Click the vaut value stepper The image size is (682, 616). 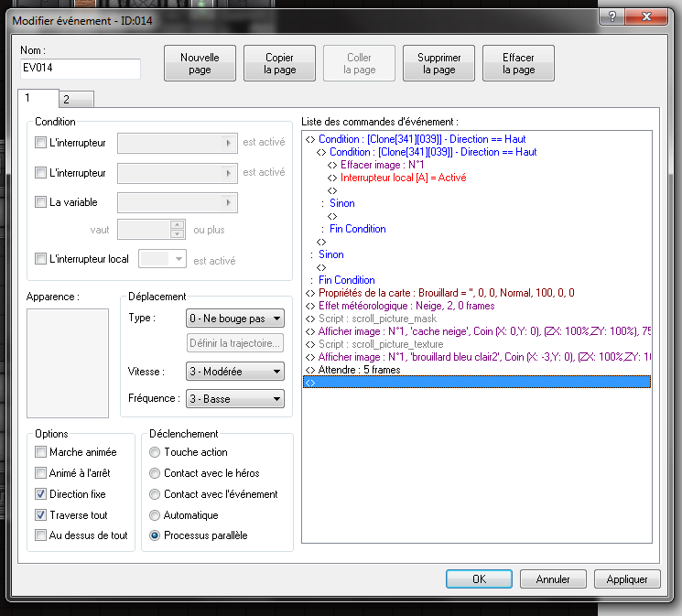(177, 229)
